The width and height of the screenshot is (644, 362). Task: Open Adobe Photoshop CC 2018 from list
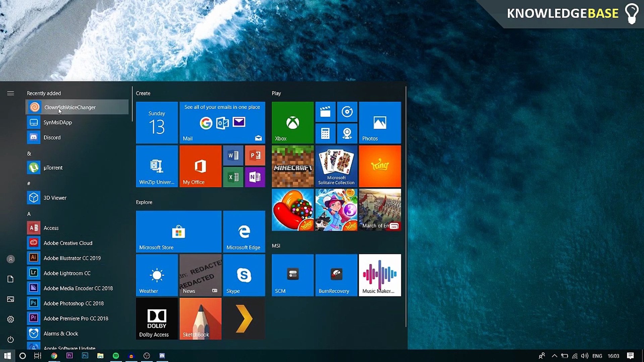point(73,303)
